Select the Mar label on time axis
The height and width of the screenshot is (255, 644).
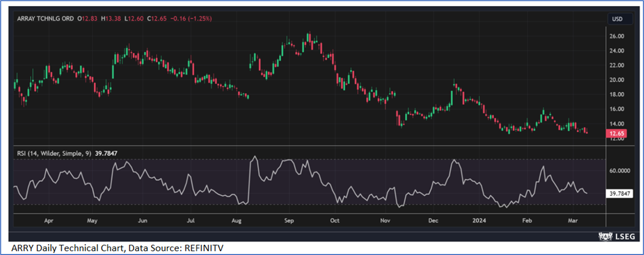pos(573,220)
